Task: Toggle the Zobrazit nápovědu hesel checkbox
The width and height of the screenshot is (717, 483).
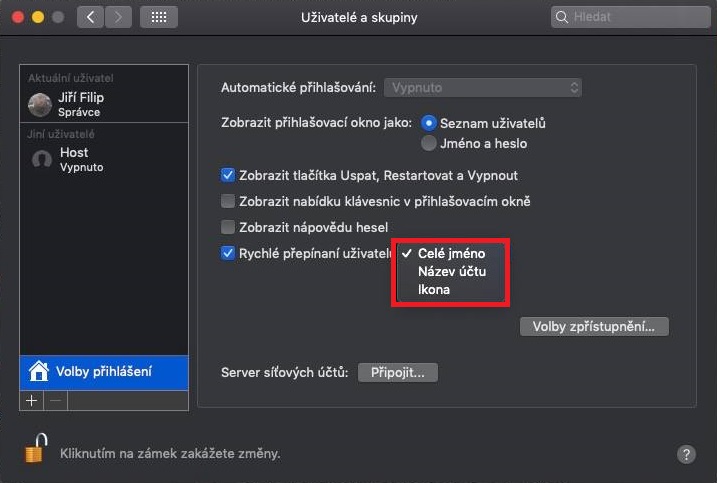Action: click(228, 227)
